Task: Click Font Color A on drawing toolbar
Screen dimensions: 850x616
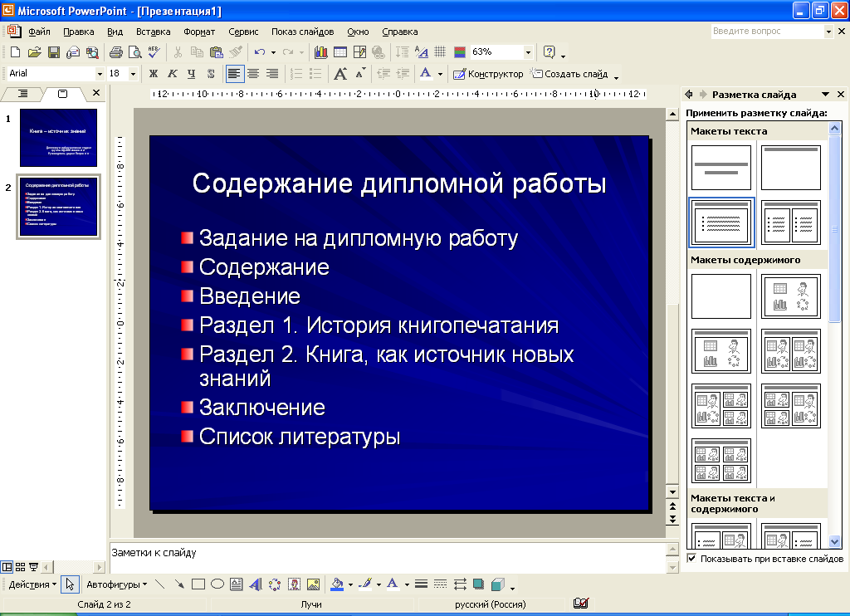Action: click(393, 584)
